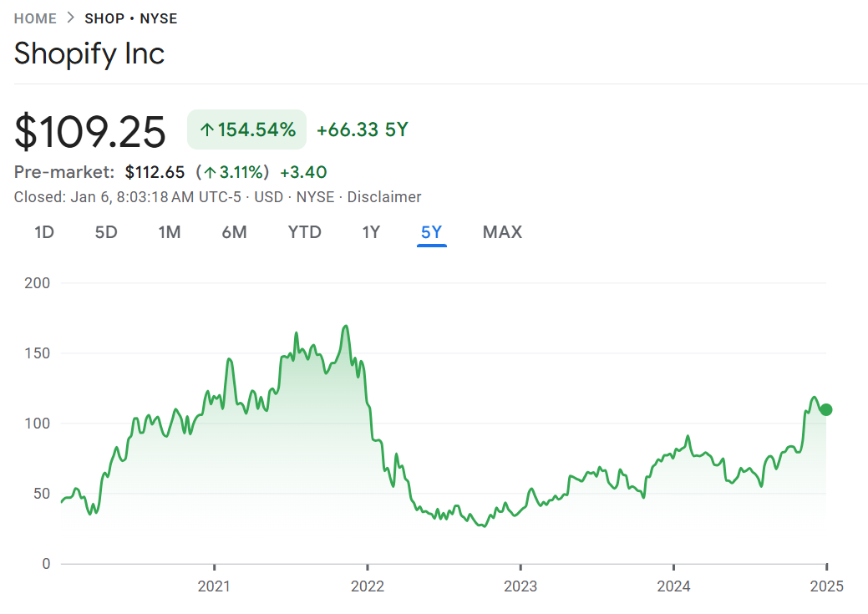Viewport: 868px width, 614px height.
Task: Open the SHOP • NYSE breadcrumb
Action: pos(130,18)
